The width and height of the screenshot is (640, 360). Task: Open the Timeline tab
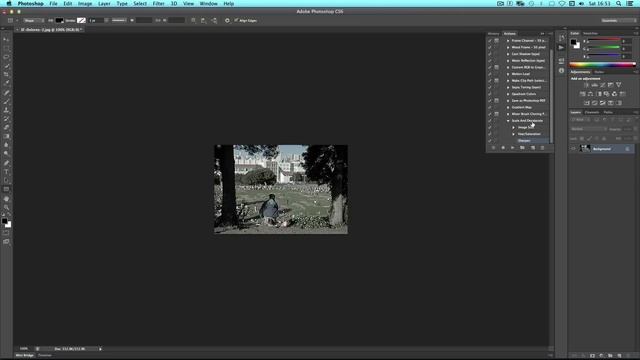point(45,356)
